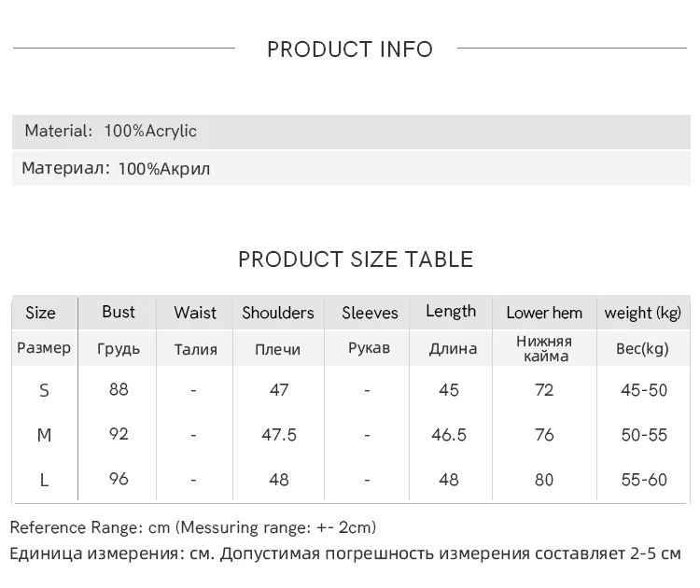The image size is (700, 588).
Task: Click the weight range 55-60
Action: (644, 480)
